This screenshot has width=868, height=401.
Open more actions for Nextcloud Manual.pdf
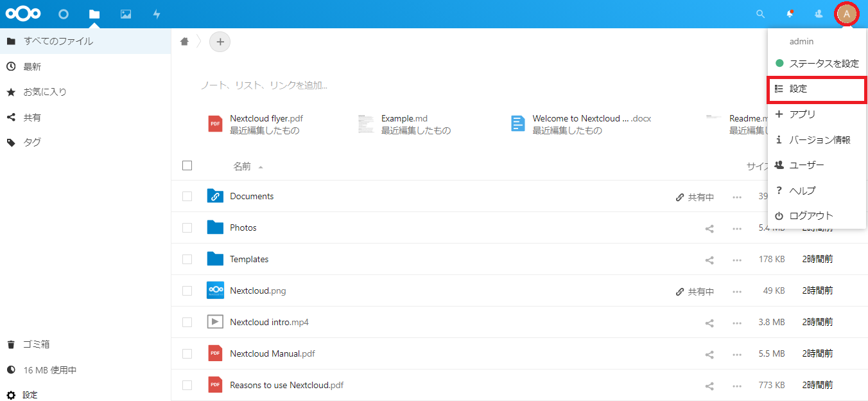coord(737,354)
